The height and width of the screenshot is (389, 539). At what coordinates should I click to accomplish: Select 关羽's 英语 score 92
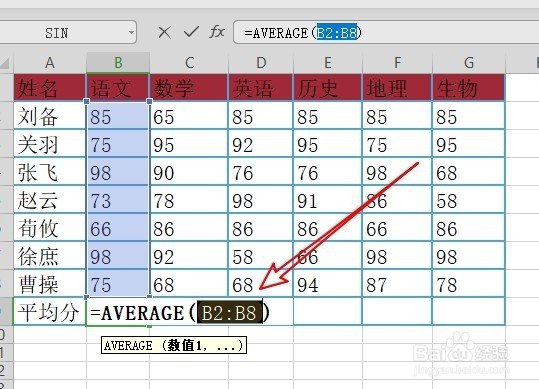261,144
